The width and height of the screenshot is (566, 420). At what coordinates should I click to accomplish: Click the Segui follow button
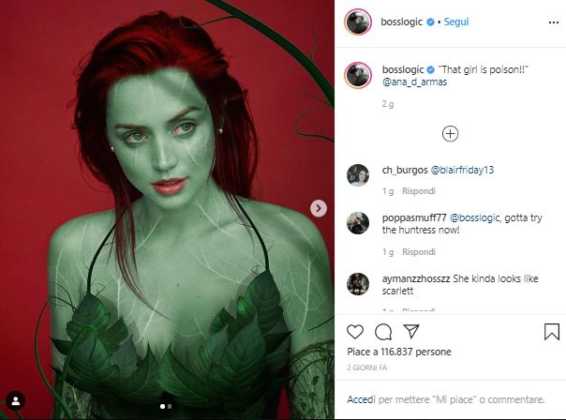(x=456, y=22)
